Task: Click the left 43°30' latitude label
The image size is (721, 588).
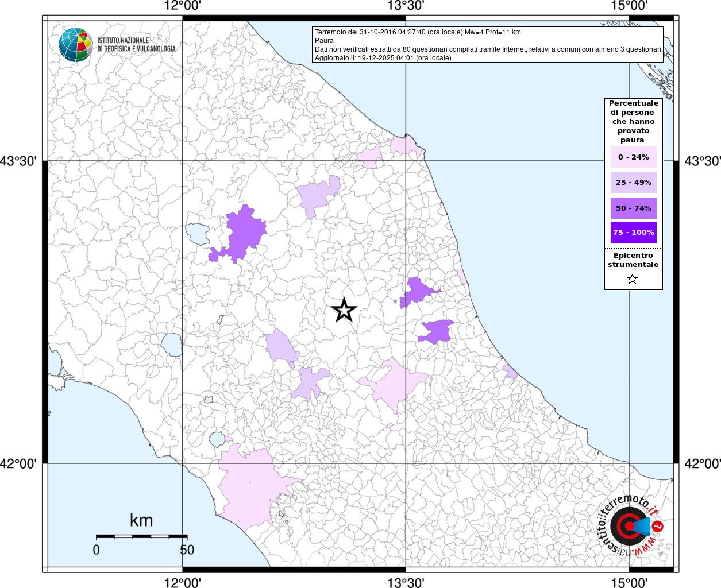Action: (x=18, y=161)
